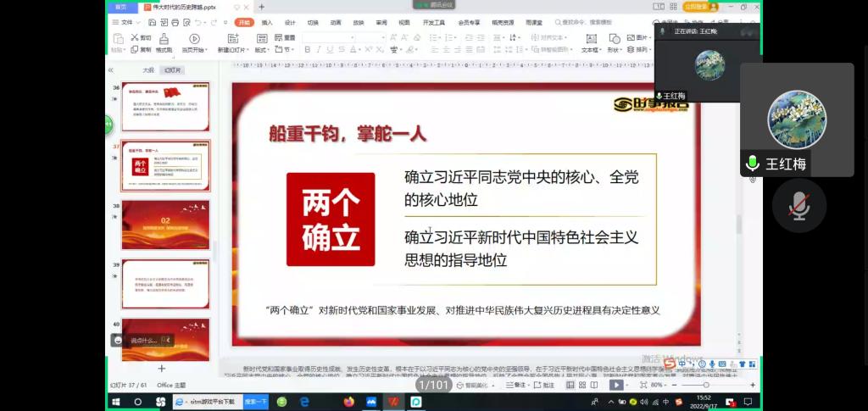Toggle bold formatting (B) in ribbon
Screen dimensions: 868x411
click(307, 50)
